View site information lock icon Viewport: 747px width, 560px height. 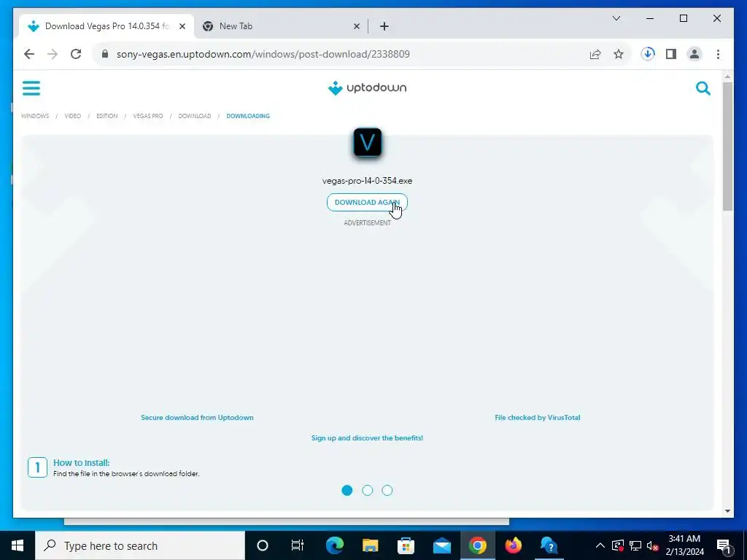[x=105, y=54]
